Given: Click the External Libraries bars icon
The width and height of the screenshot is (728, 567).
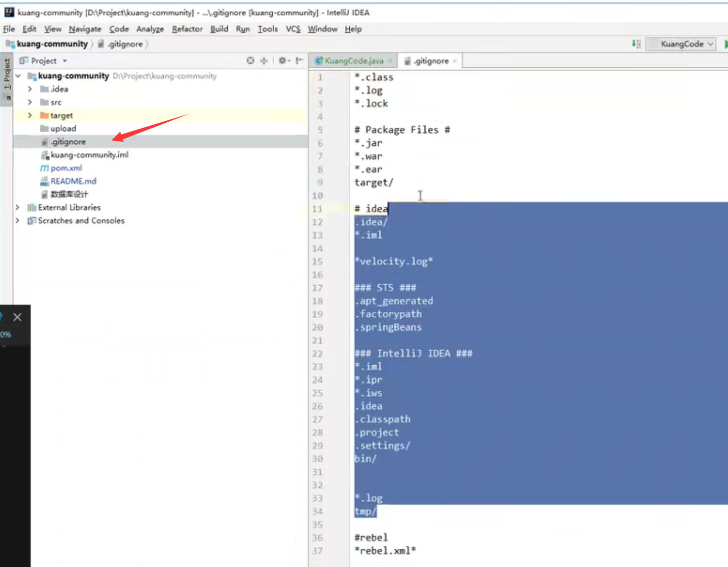Looking at the screenshot, I should [32, 207].
